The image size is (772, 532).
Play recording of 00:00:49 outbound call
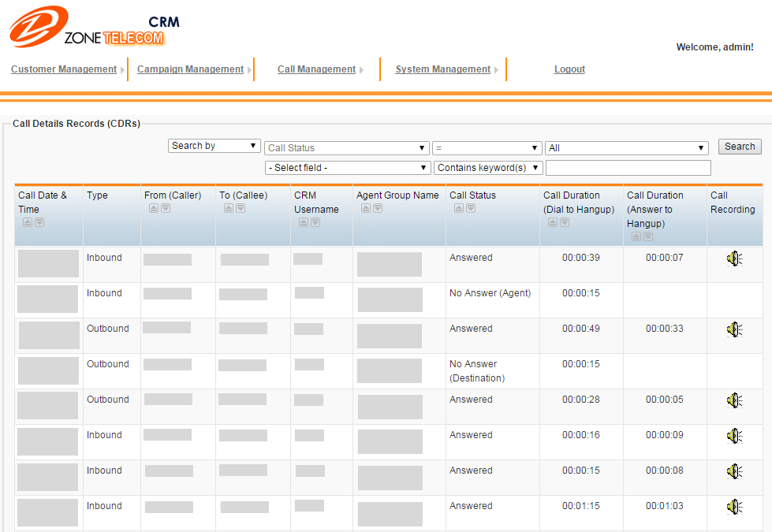734,329
